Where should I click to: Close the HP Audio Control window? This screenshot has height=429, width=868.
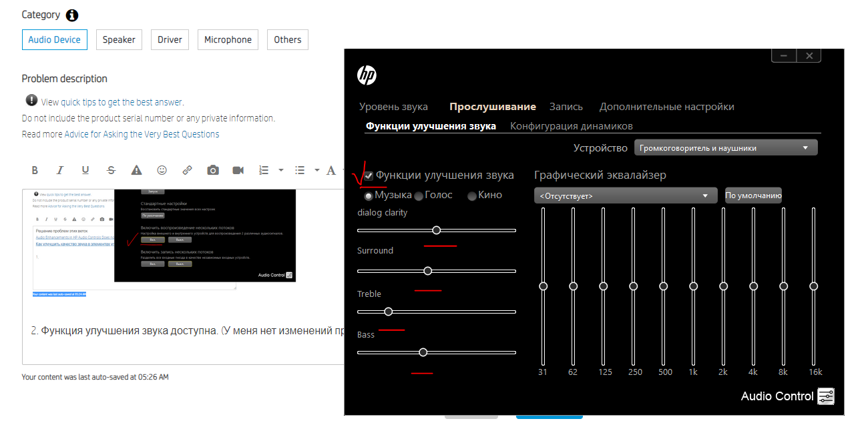click(809, 56)
